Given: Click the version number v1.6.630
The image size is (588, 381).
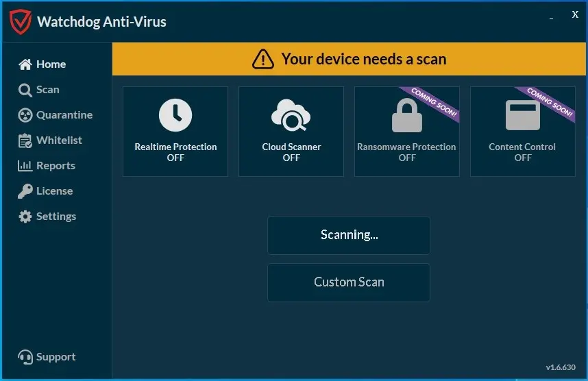Looking at the screenshot, I should [561, 367].
